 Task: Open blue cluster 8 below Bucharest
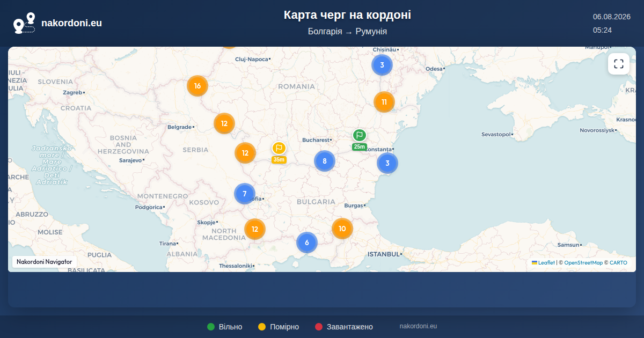coord(325,161)
